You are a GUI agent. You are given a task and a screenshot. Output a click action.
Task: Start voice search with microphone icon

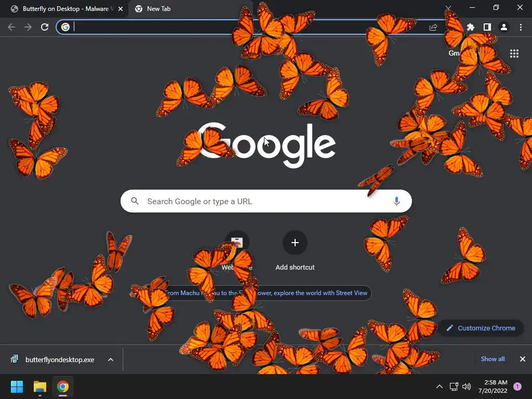pos(396,201)
